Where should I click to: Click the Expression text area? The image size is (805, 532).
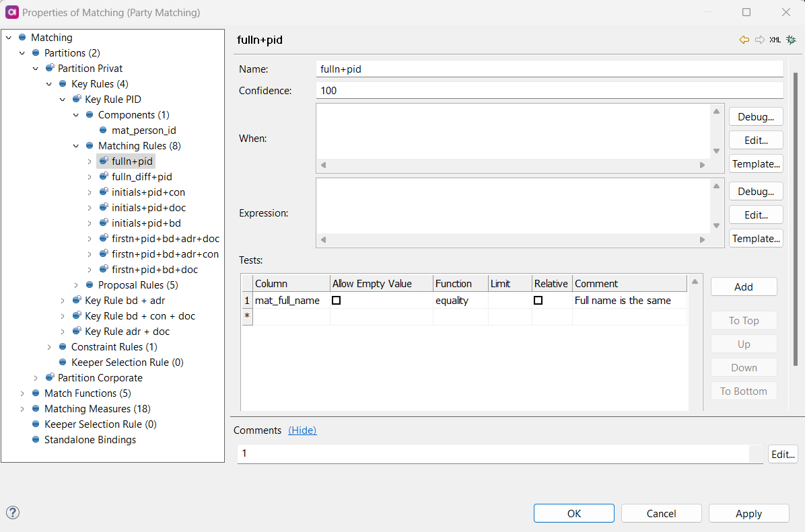[x=514, y=206]
